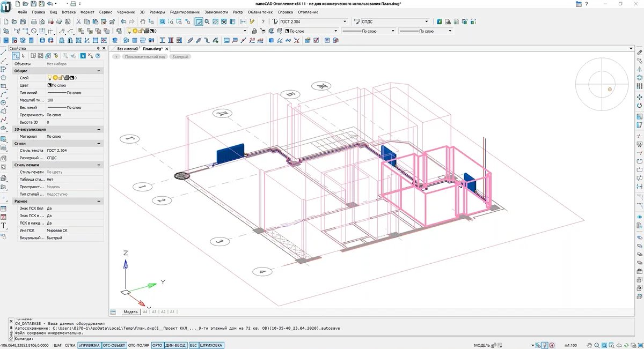Open the ГОСТ 2.304 text style dropdown
This screenshot has height=349, width=644.
coord(345,21)
